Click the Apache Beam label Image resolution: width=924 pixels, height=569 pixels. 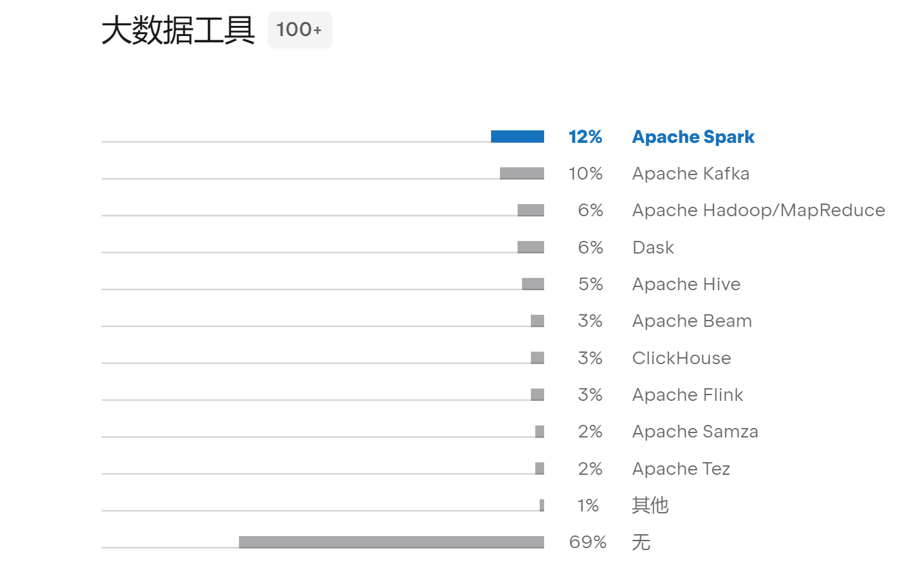tap(692, 321)
